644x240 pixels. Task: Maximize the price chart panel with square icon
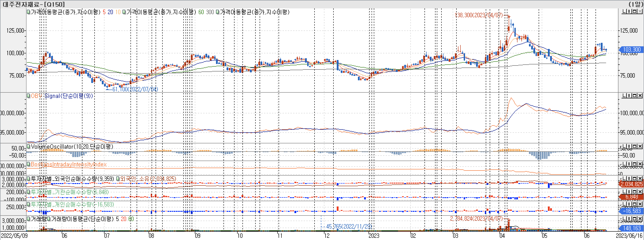635,11
